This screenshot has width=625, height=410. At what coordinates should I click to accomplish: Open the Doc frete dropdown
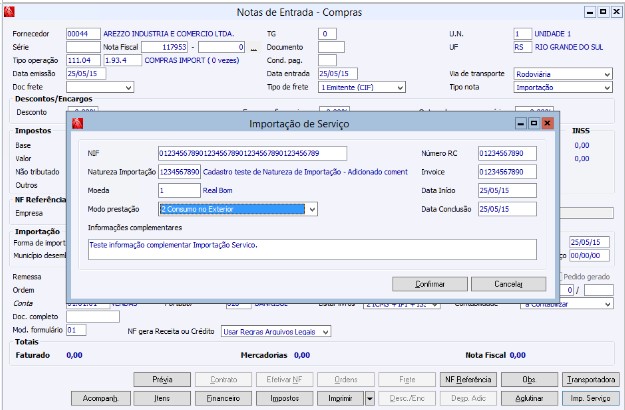pyautogui.click(x=129, y=87)
